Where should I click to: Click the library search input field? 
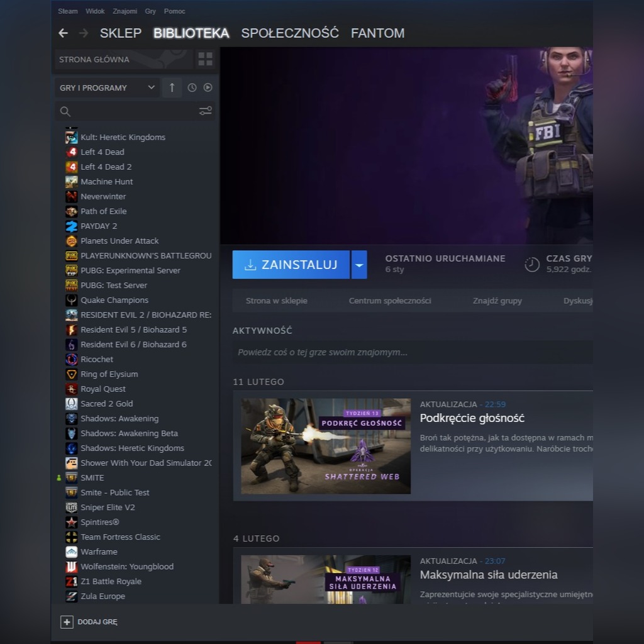pyautogui.click(x=135, y=111)
